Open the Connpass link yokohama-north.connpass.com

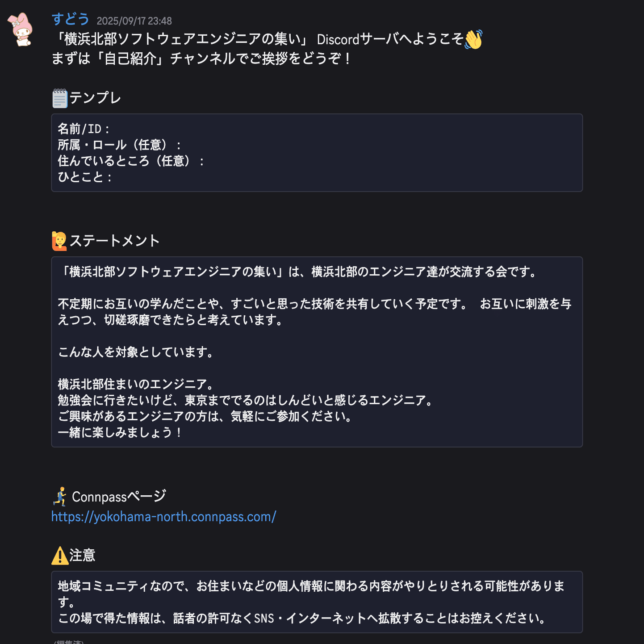click(163, 517)
